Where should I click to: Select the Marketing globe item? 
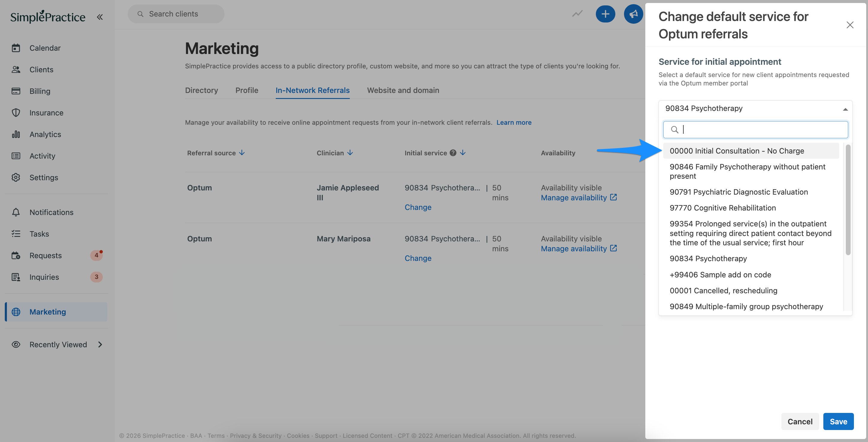pos(56,312)
